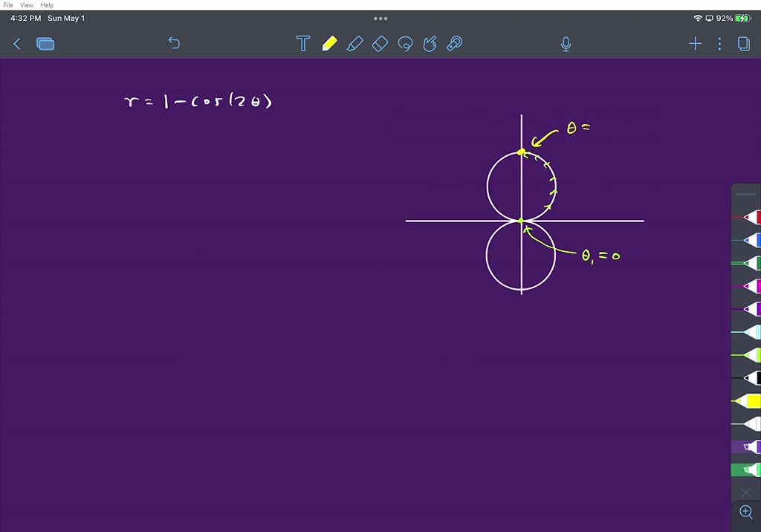This screenshot has height=532, width=761.
Task: Select the hand pointer tool
Action: click(430, 44)
